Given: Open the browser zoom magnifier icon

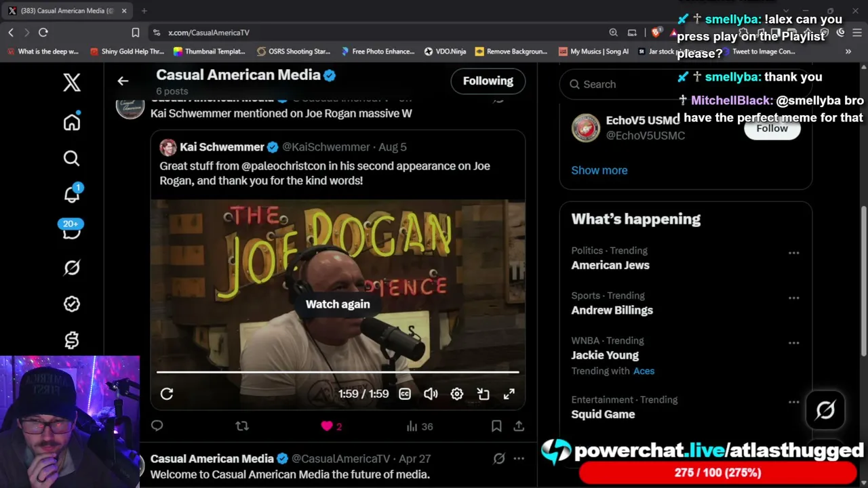Looking at the screenshot, I should coord(613,33).
